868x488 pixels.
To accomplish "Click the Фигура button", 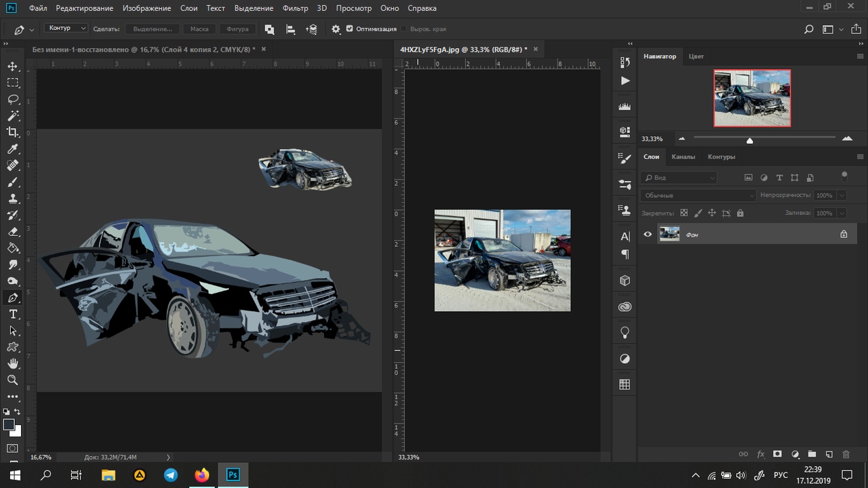I will (237, 29).
